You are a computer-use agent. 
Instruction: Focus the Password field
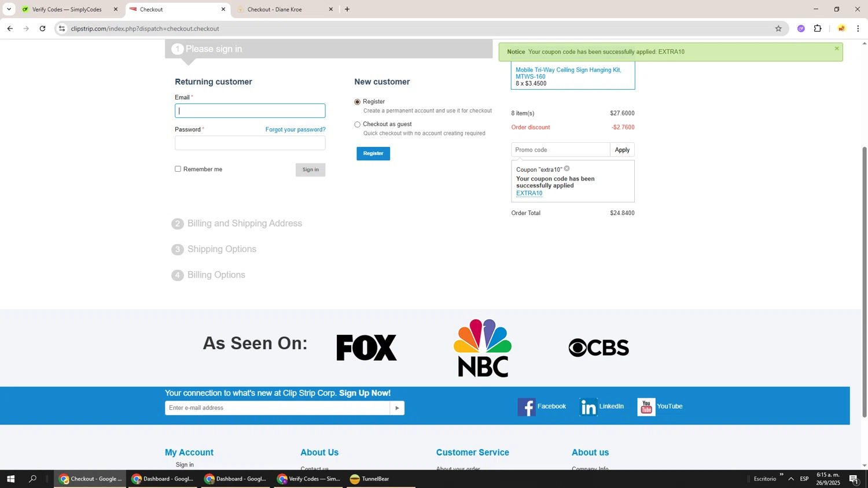point(250,143)
